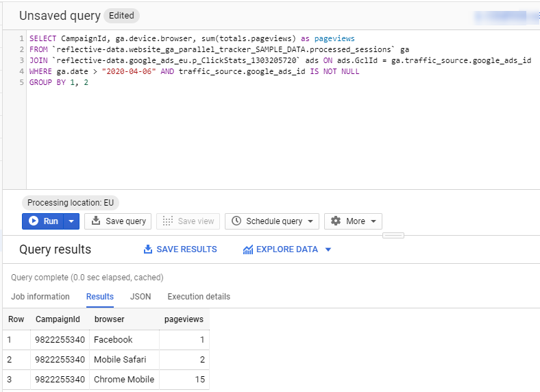Run the query with the Run button
The height and width of the screenshot is (392, 540).
(43, 221)
